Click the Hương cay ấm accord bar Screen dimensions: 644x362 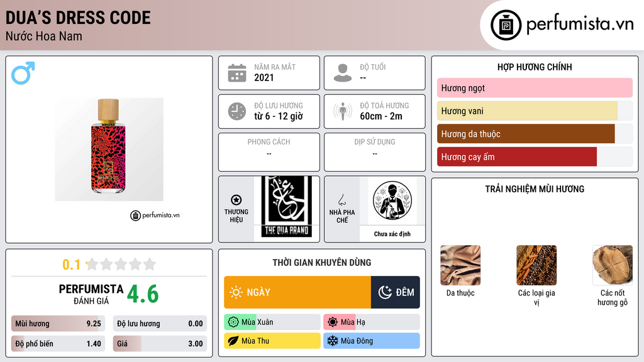[x=535, y=156]
